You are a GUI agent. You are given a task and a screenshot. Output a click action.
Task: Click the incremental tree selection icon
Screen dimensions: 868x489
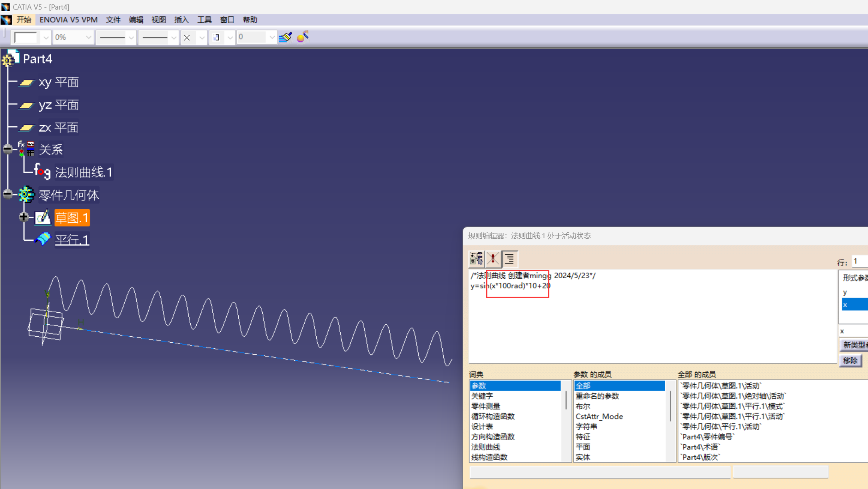(x=476, y=259)
